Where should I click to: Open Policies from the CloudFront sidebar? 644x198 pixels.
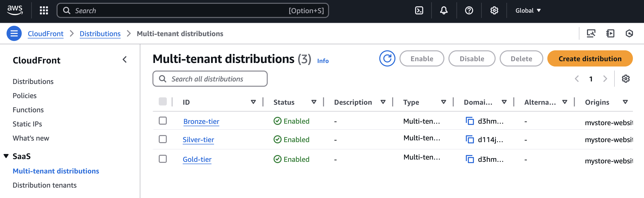(25, 96)
